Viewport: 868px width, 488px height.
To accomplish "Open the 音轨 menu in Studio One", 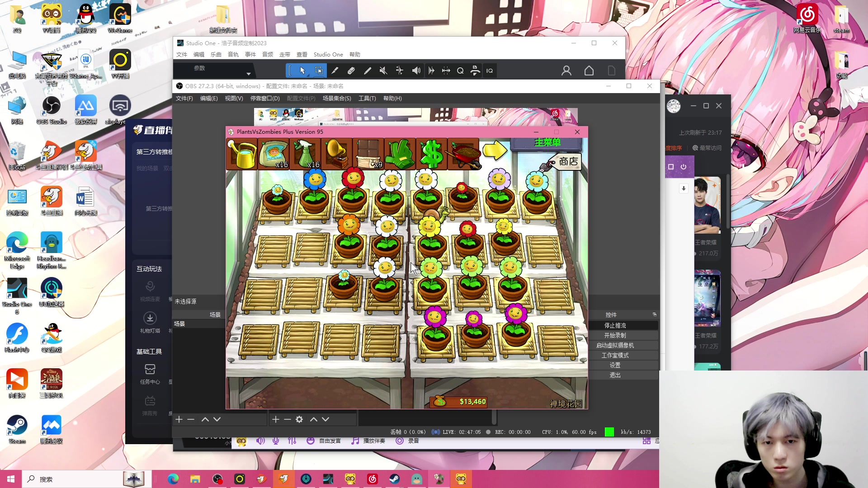I will [x=233, y=54].
